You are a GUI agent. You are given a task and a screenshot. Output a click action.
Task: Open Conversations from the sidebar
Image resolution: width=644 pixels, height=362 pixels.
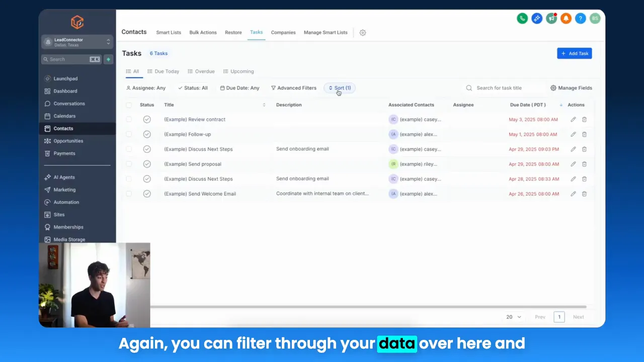[x=69, y=104]
